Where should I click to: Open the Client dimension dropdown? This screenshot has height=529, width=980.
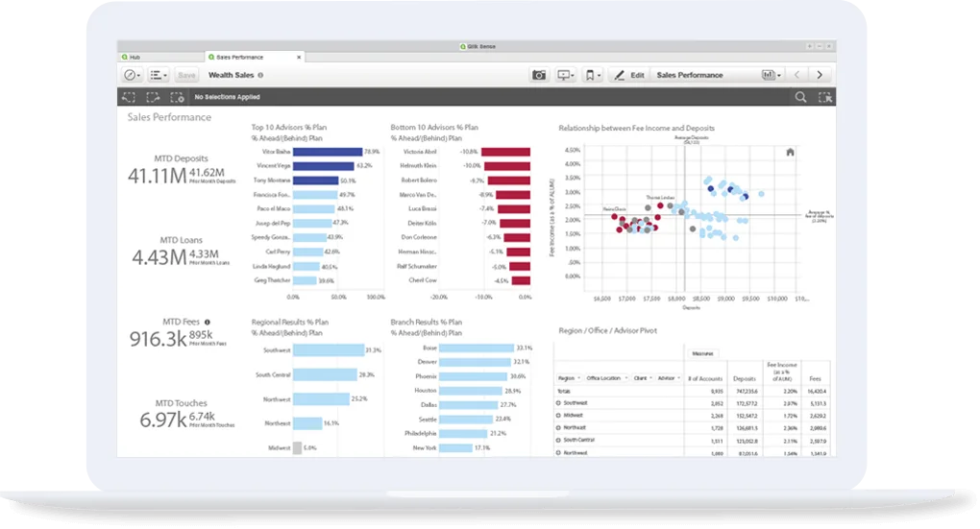[643, 378]
